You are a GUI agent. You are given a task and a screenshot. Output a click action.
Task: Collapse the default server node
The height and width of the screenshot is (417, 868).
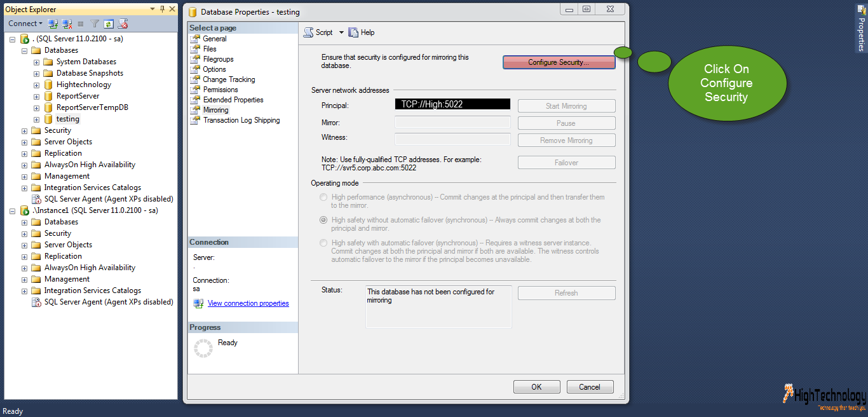[x=12, y=39]
